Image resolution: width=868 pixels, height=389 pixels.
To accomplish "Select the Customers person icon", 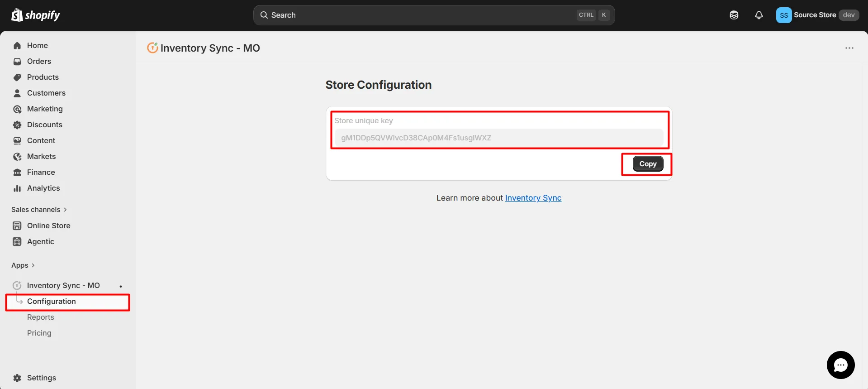I will (x=17, y=93).
